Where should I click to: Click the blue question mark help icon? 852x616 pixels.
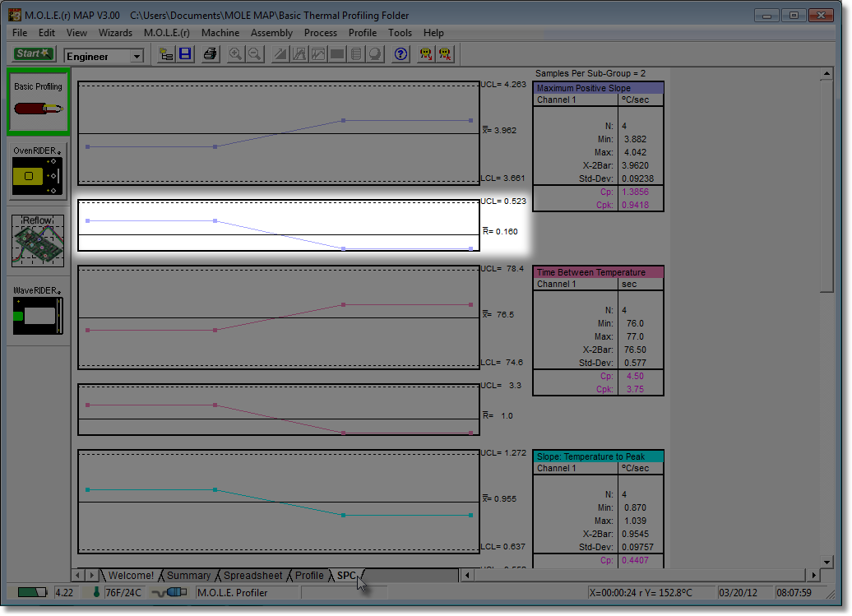(401, 54)
